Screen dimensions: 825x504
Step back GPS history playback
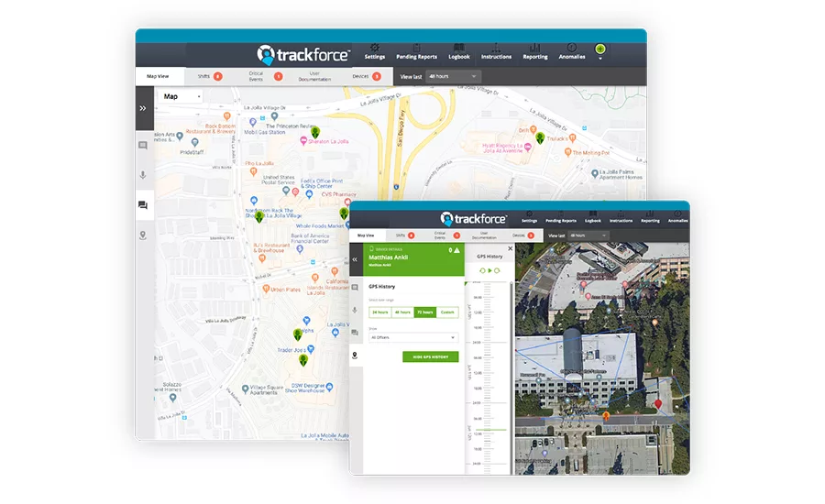[x=482, y=270]
